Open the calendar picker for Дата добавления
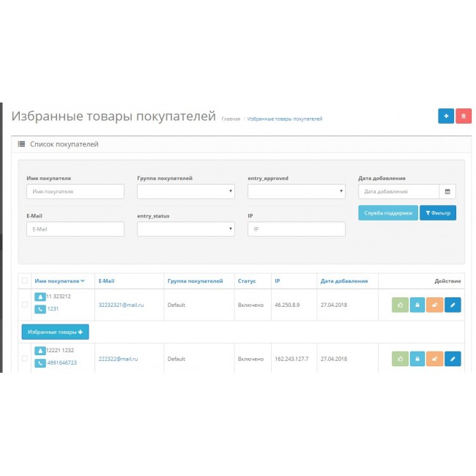 447,191
